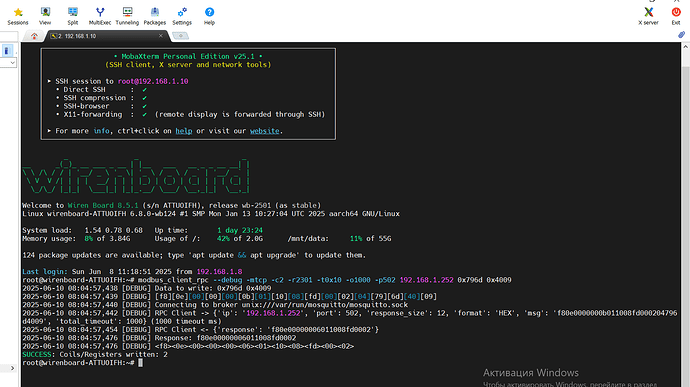This screenshot has width=690, height=387.
Task: Expand the sidebar dropdown arrow
Action: tap(12, 63)
